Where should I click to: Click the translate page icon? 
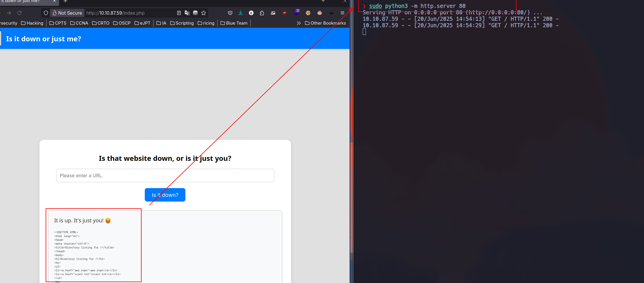tap(187, 13)
